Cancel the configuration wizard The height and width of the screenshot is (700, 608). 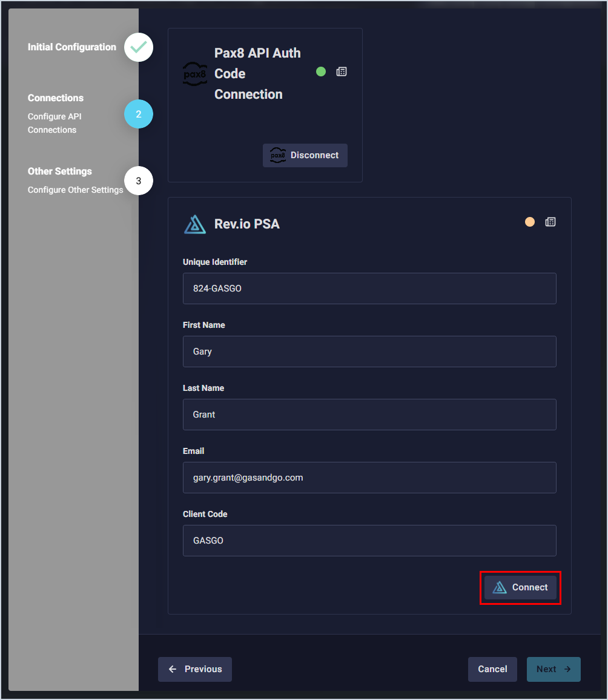tap(492, 669)
